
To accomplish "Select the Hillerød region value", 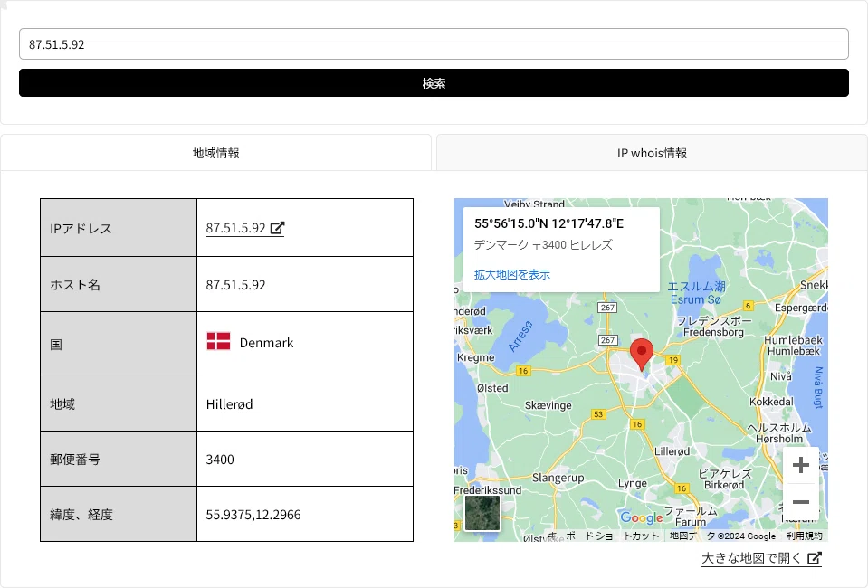I will [x=229, y=404].
